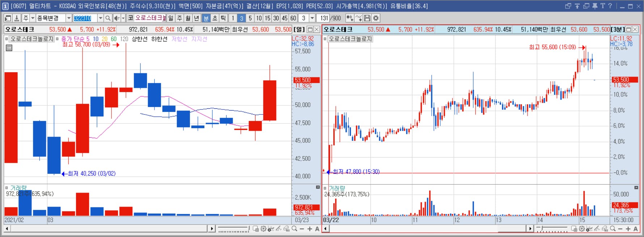Choose the 5 minute interval button
644x237 pixels.
pyautogui.click(x=250, y=18)
